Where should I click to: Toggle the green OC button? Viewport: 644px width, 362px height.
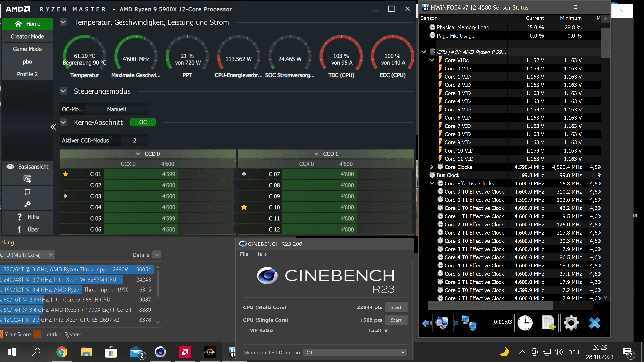tap(143, 122)
